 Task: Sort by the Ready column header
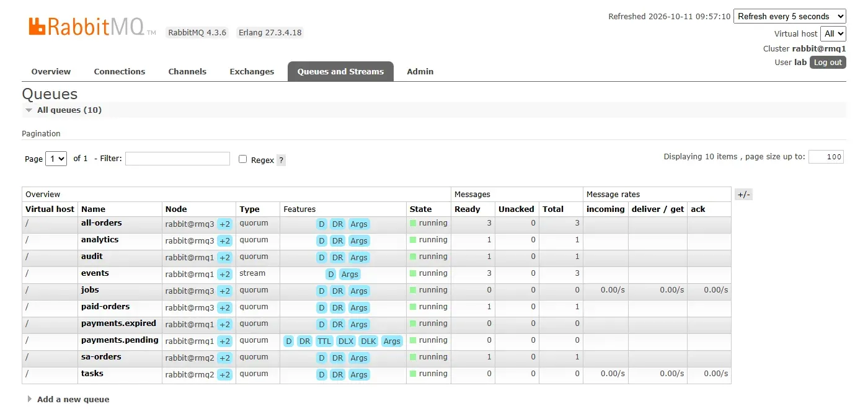point(467,209)
